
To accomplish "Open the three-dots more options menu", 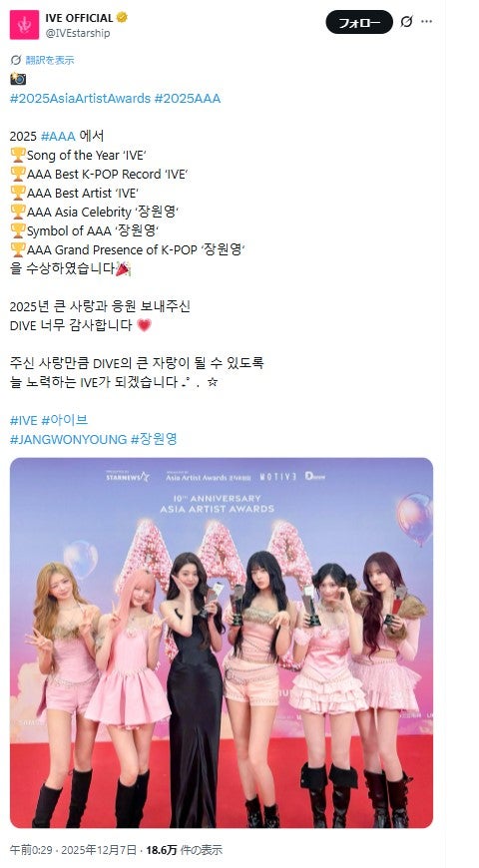I will (426, 22).
